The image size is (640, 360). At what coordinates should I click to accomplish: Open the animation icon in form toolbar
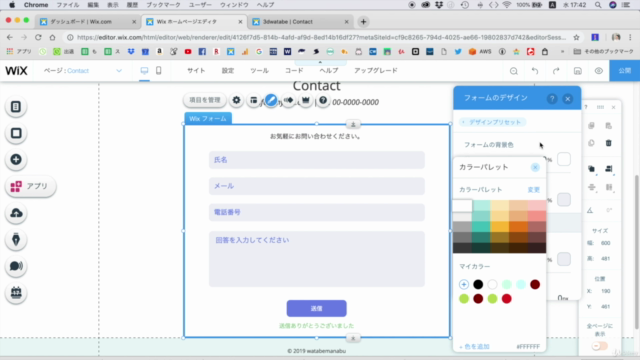click(x=289, y=100)
